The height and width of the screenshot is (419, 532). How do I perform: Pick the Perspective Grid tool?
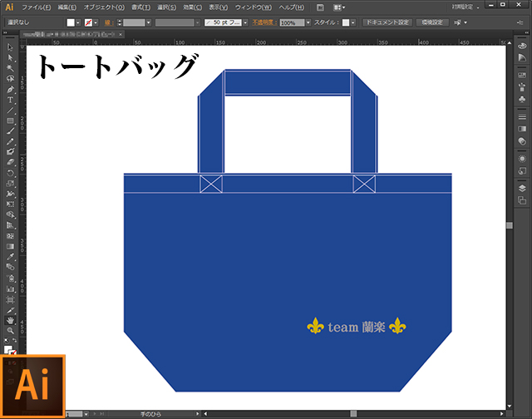click(10, 225)
